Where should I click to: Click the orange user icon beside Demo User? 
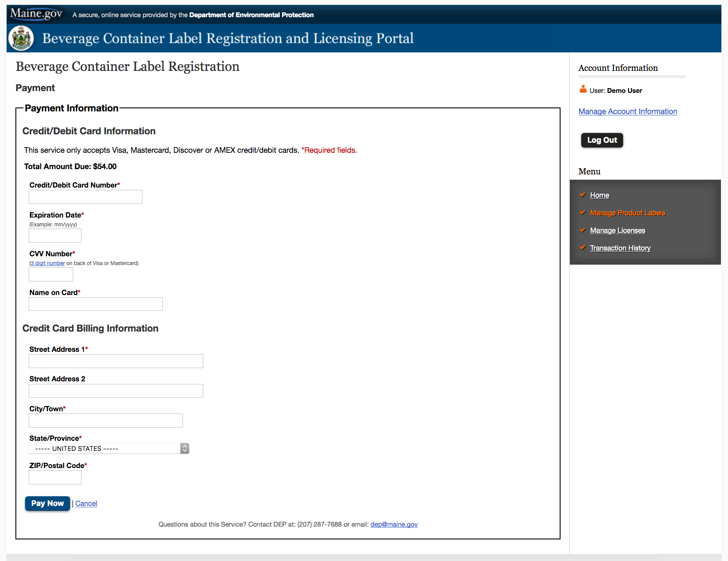(x=583, y=89)
